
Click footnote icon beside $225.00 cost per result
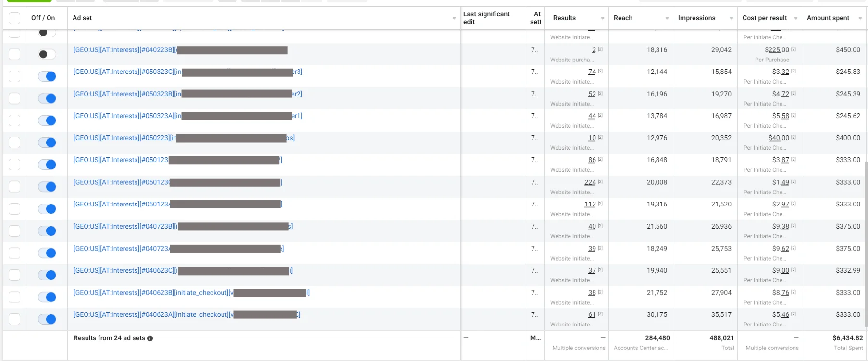pyautogui.click(x=794, y=49)
